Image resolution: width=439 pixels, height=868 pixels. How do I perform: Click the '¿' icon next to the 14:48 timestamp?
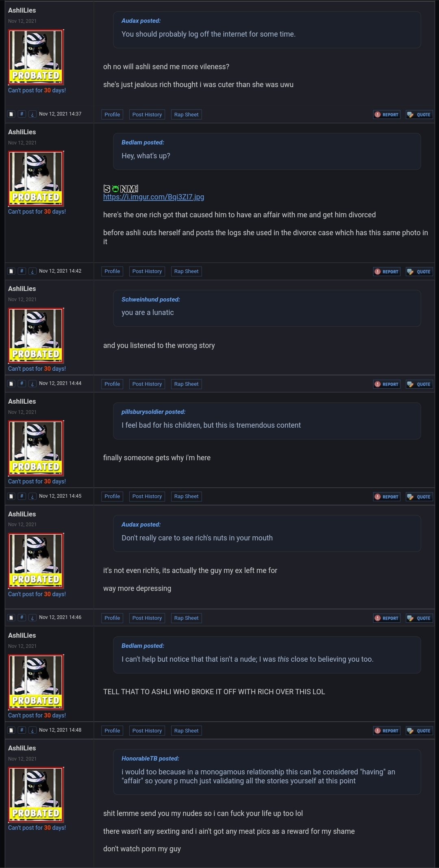tap(33, 730)
